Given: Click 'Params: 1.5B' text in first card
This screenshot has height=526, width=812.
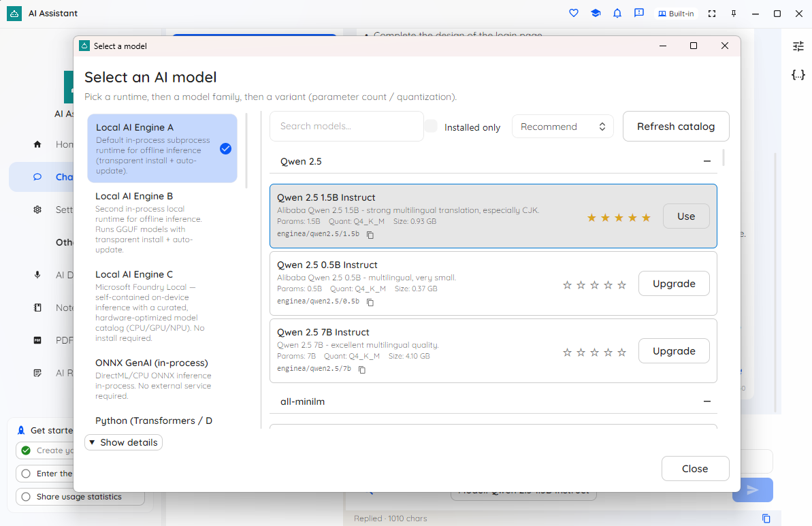Looking at the screenshot, I should [299, 222].
